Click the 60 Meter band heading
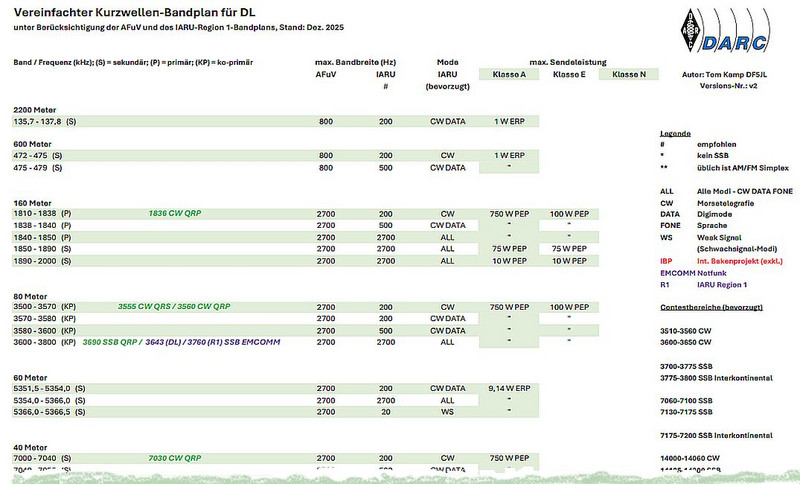The height and width of the screenshot is (484, 800). (x=33, y=376)
